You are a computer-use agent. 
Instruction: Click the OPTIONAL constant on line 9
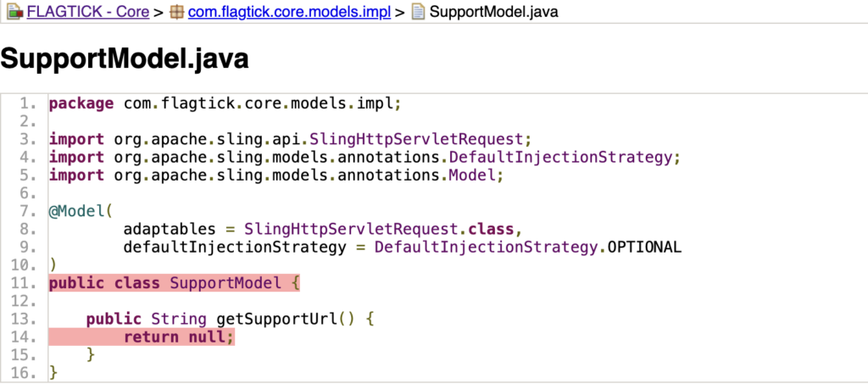click(x=645, y=248)
